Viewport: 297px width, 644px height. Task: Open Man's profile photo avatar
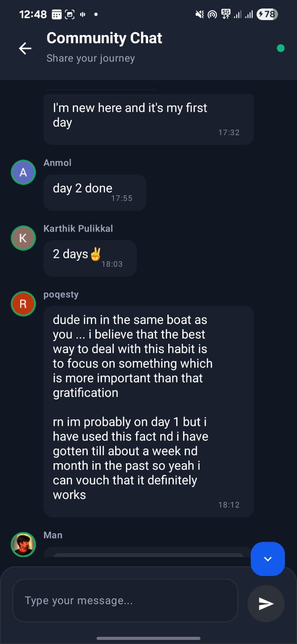pyautogui.click(x=23, y=544)
